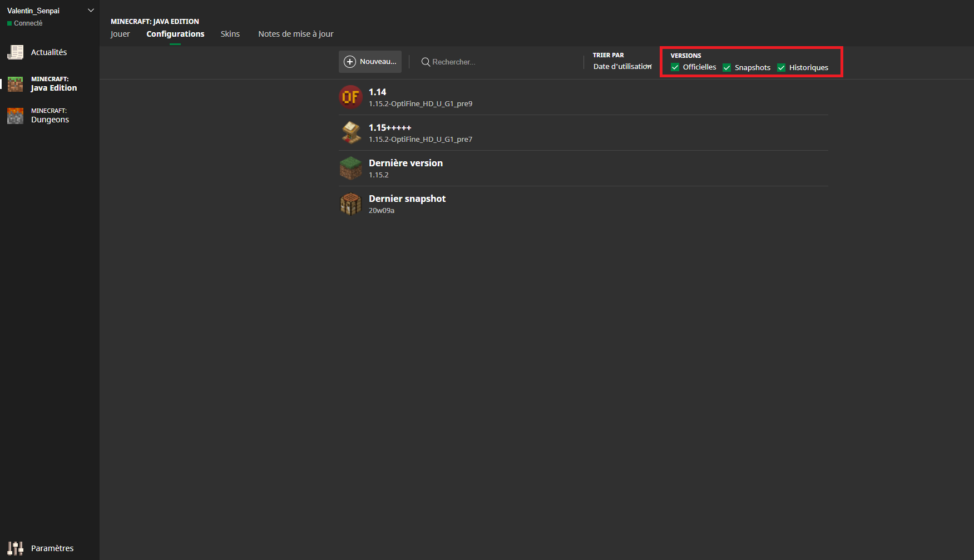Click the plus icon in the Nouveau button

point(350,62)
